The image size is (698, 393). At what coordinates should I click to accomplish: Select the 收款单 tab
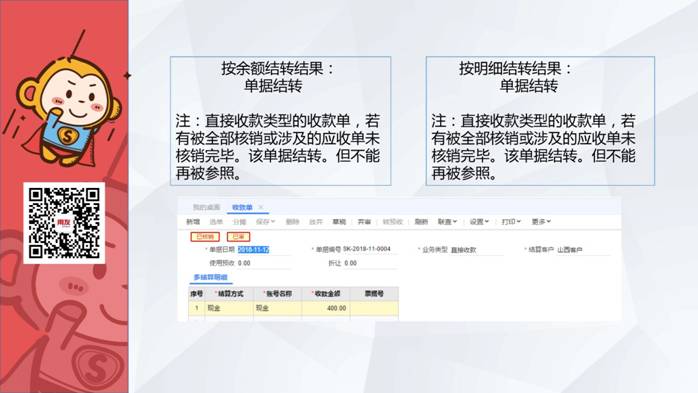click(242, 207)
